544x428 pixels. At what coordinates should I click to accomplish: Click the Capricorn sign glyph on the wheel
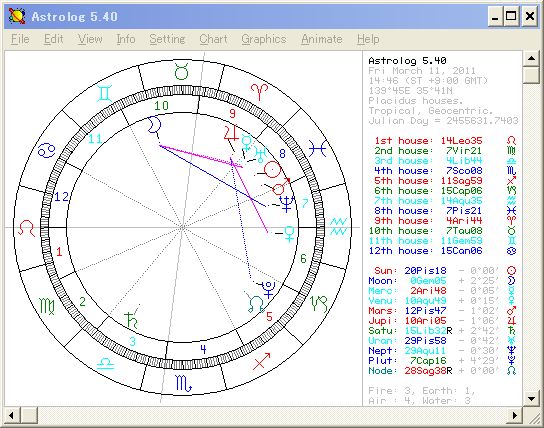coord(319,304)
